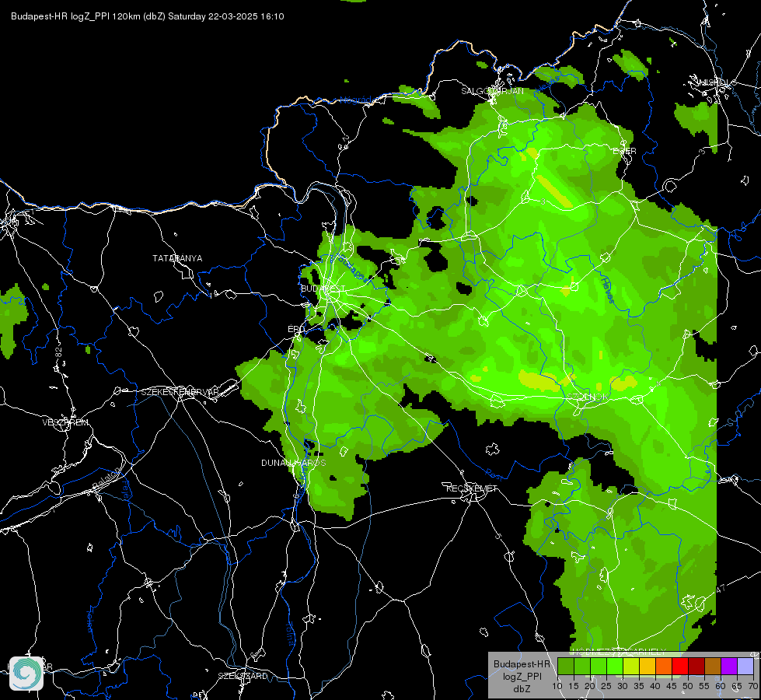761x700 pixels.
Task: Click the BUDAPEST city label
Action: pos(323,289)
